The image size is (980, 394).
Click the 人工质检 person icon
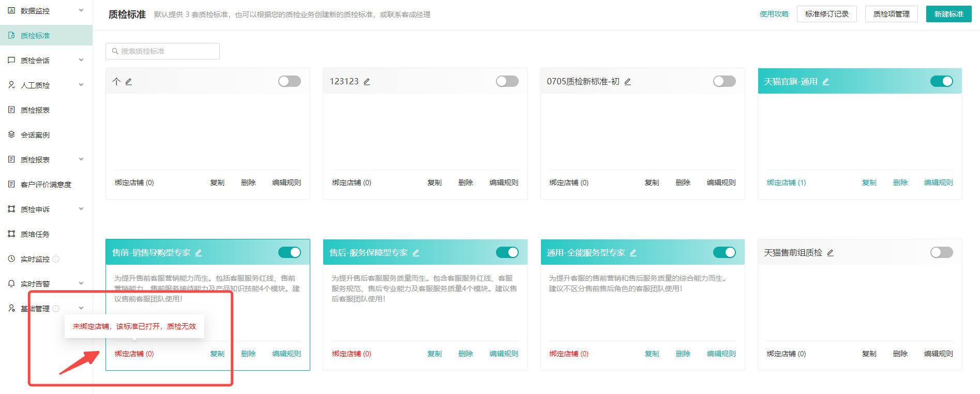[11, 85]
